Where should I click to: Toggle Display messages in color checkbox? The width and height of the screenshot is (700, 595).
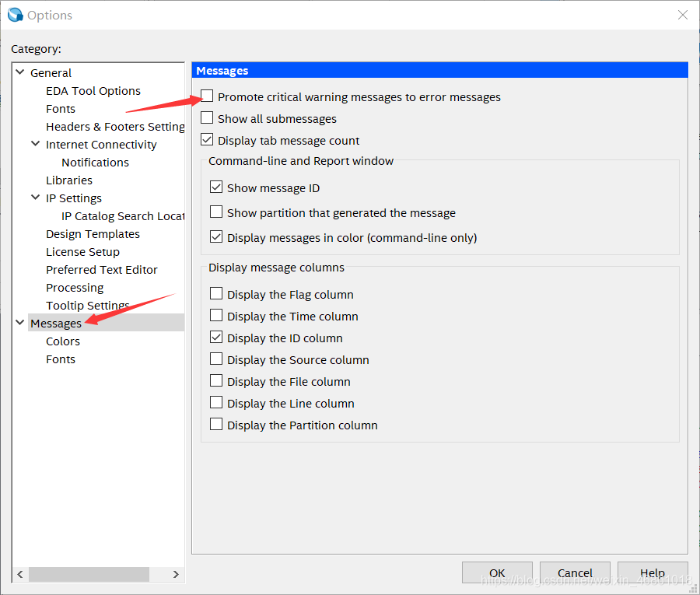tap(216, 237)
